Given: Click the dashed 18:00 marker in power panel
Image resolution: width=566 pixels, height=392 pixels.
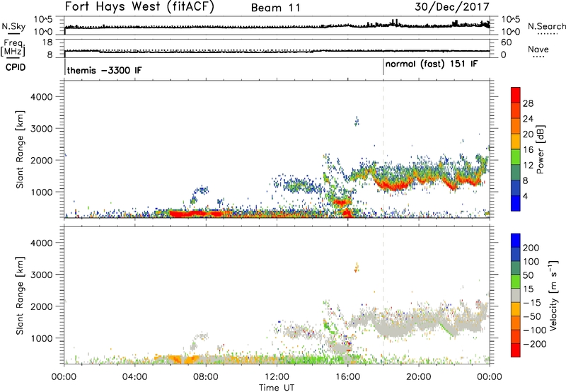Looking at the screenshot, I should (x=383, y=149).
